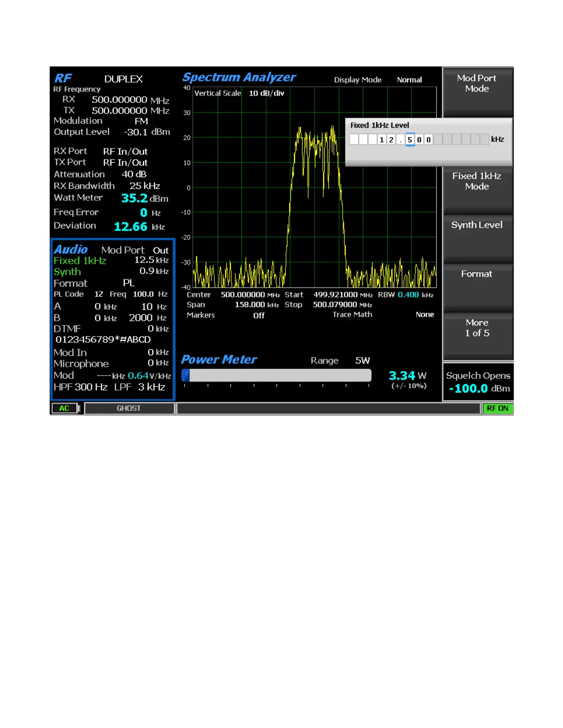Select digit 2 in Fixed 1kHz Level
This screenshot has height=728, width=563.
tap(391, 140)
